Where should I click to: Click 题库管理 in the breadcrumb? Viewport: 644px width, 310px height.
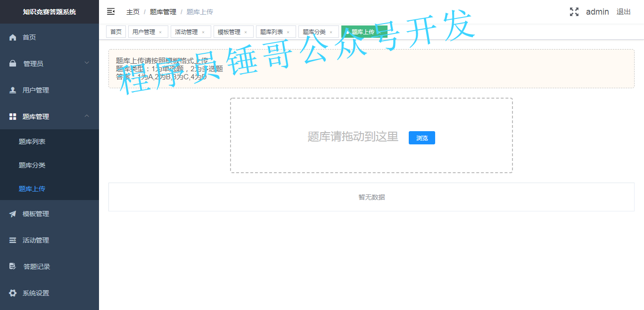pyautogui.click(x=163, y=12)
